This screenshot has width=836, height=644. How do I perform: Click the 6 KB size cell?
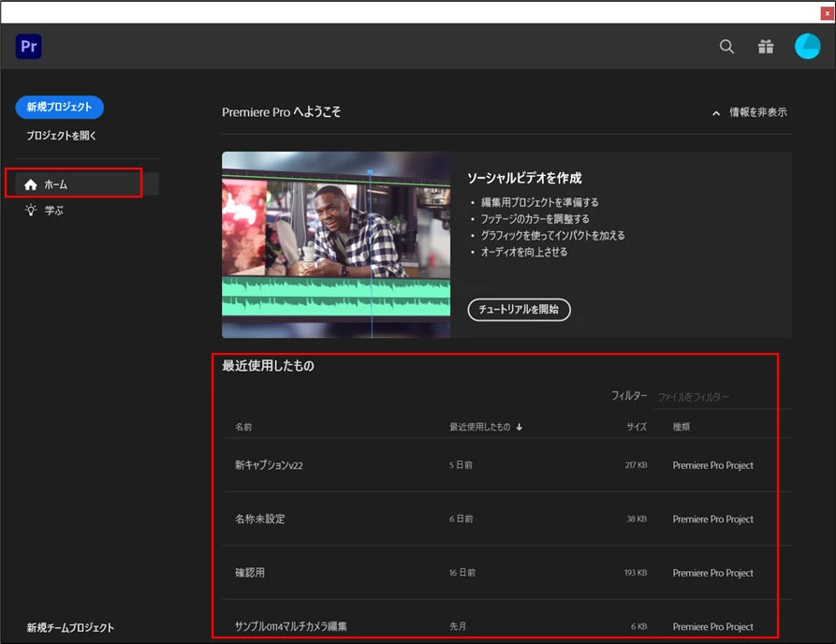638,626
